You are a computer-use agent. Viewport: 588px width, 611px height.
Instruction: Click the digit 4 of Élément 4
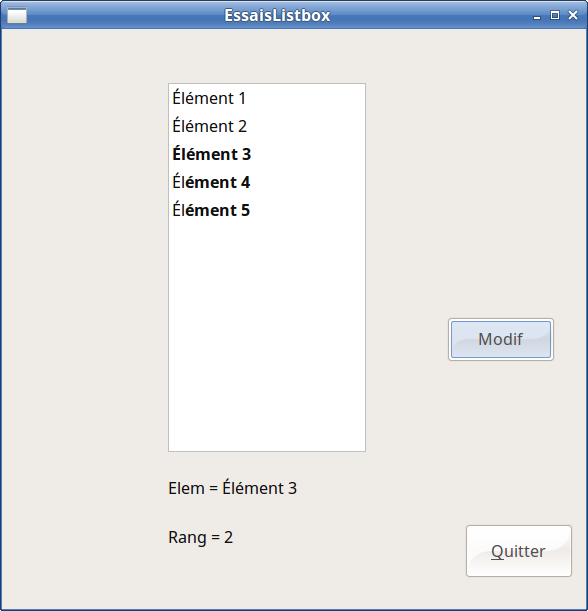point(245,183)
